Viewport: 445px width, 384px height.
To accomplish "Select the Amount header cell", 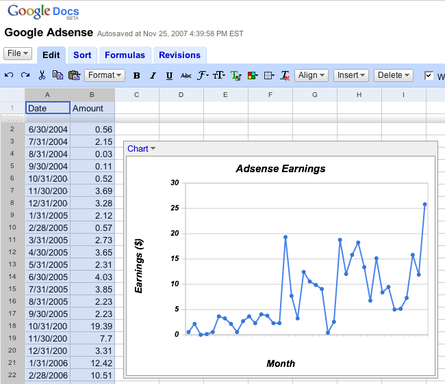I will [92, 108].
